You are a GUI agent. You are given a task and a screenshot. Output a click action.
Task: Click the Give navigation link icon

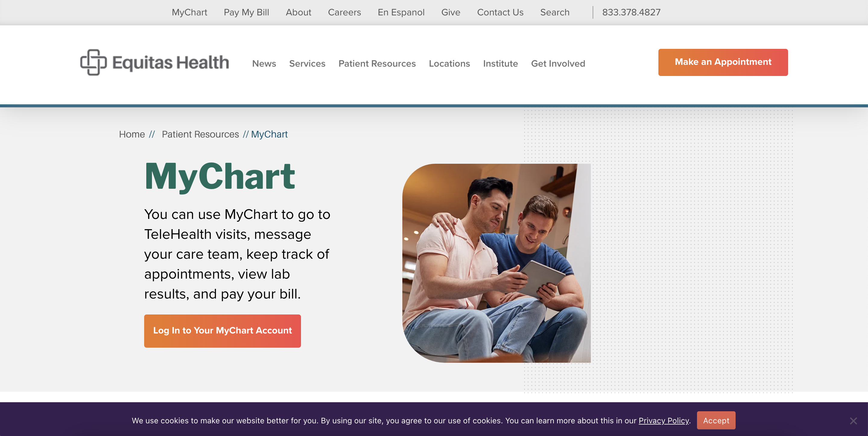pyautogui.click(x=451, y=12)
